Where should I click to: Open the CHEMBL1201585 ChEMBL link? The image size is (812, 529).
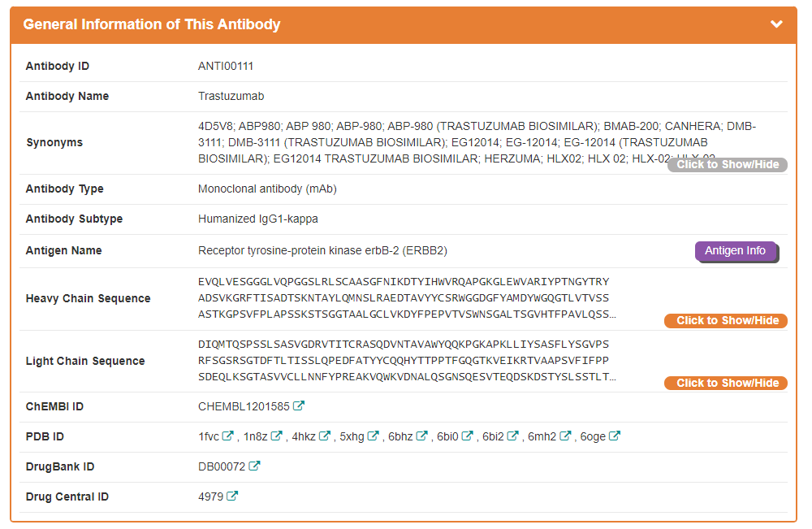pyautogui.click(x=244, y=406)
